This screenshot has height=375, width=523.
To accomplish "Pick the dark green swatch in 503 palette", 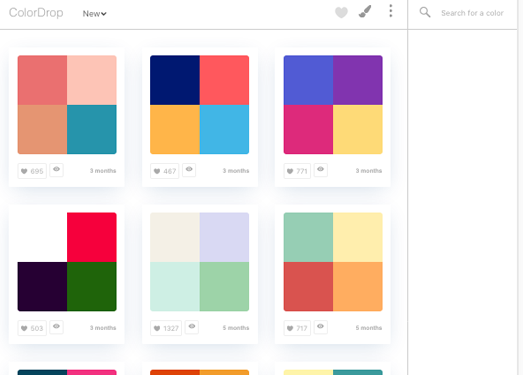I will click(x=92, y=287).
